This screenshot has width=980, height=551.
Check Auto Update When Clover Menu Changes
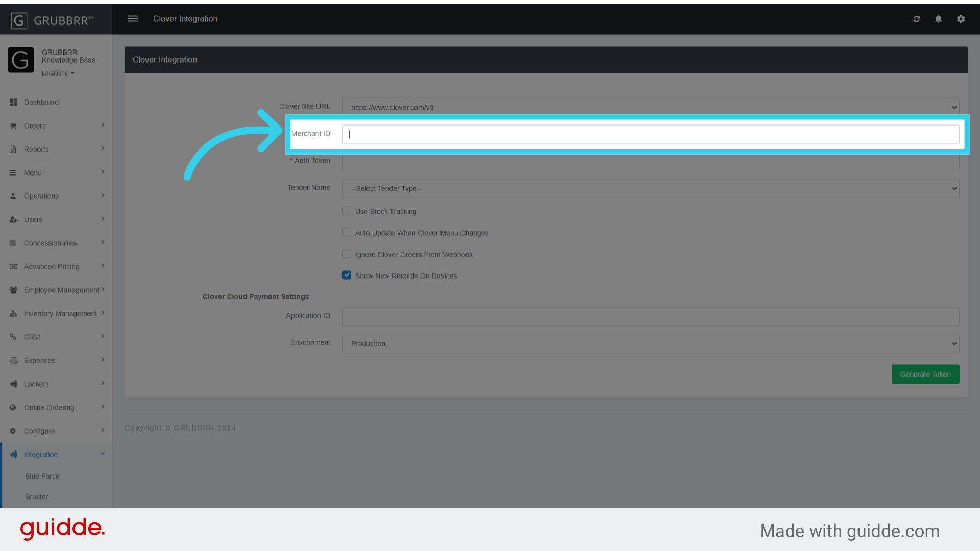click(347, 233)
